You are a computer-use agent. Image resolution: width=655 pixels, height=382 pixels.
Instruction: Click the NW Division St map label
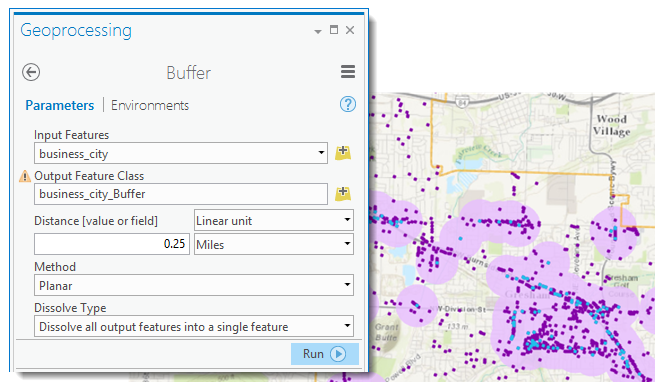459,309
